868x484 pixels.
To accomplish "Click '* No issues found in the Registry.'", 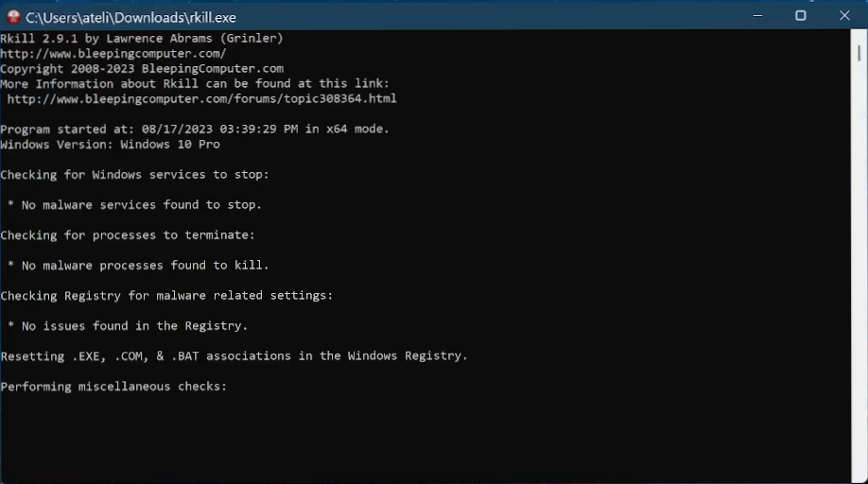I will pyautogui.click(x=128, y=326).
